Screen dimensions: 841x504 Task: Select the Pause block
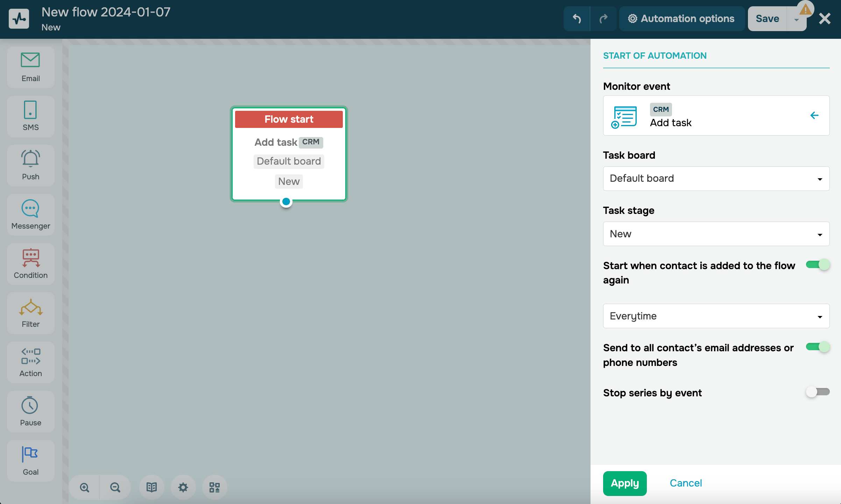(30, 411)
